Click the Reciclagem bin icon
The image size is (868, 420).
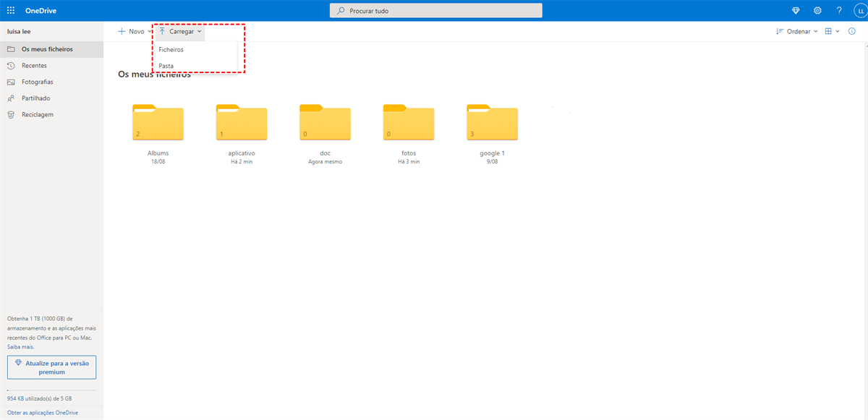(x=10, y=114)
